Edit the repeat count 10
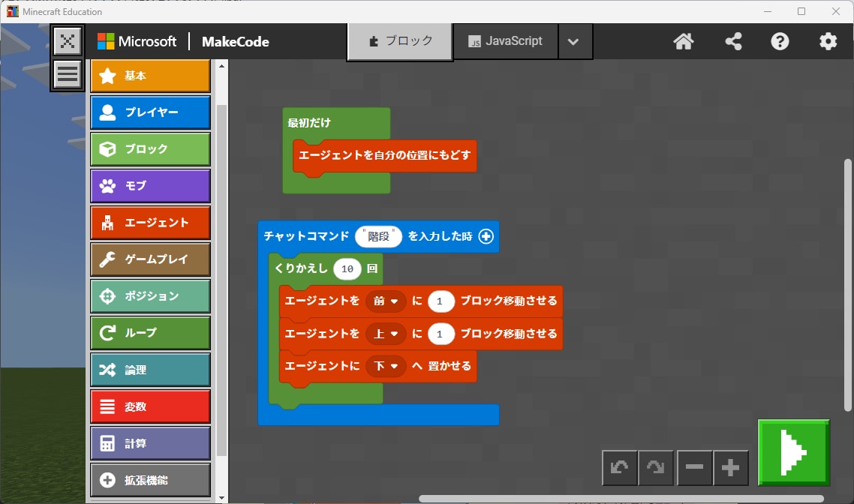 click(347, 268)
